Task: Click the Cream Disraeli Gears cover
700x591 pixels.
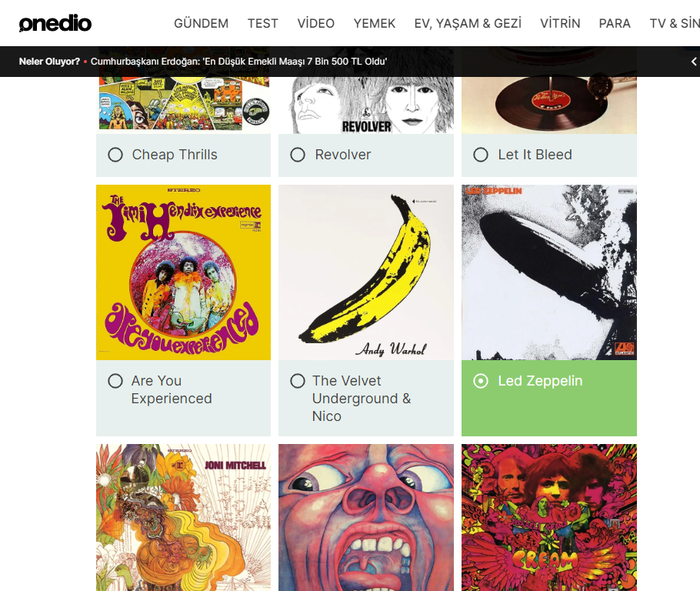Action: [549, 517]
